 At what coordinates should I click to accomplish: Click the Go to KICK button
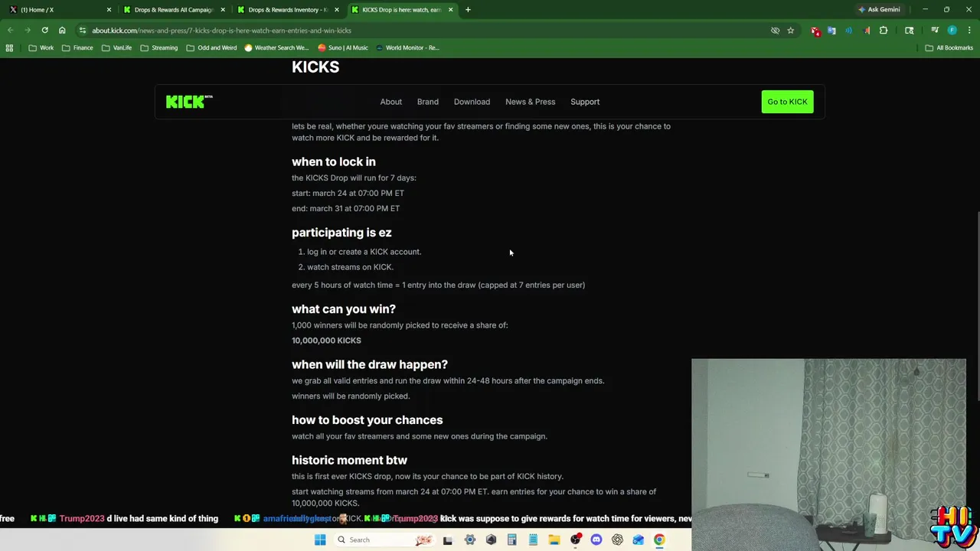click(x=787, y=102)
